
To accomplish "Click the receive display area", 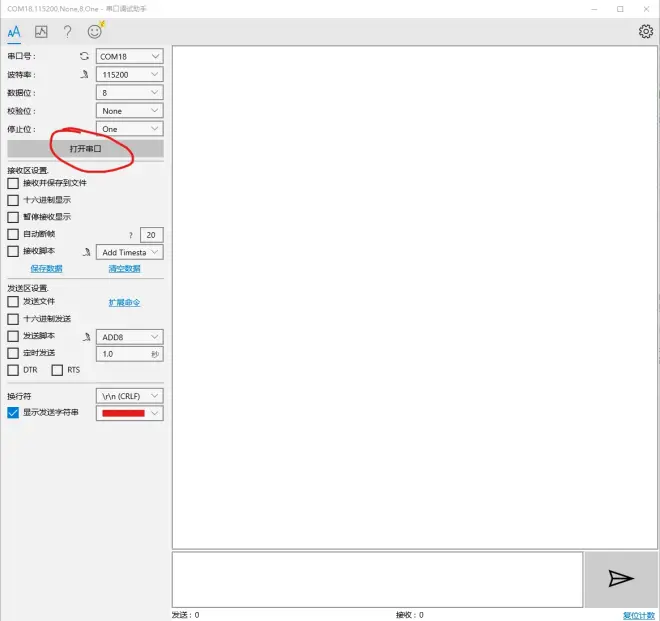I will [415, 297].
